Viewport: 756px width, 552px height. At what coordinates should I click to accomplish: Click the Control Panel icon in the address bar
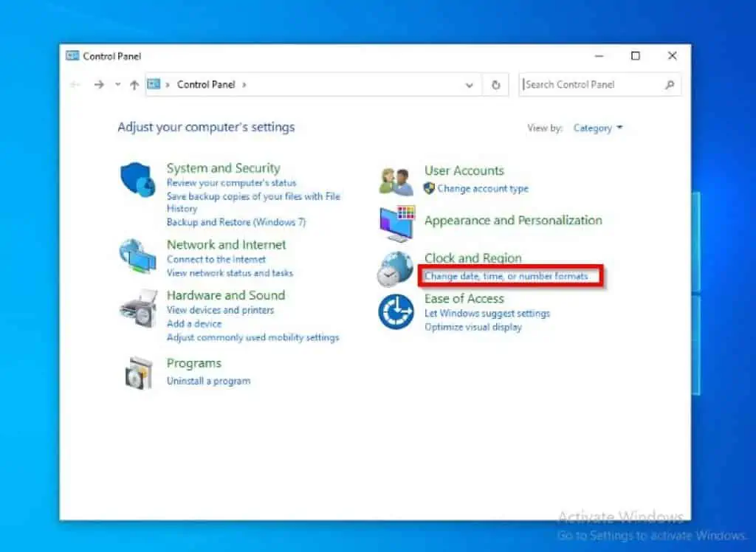coord(154,84)
